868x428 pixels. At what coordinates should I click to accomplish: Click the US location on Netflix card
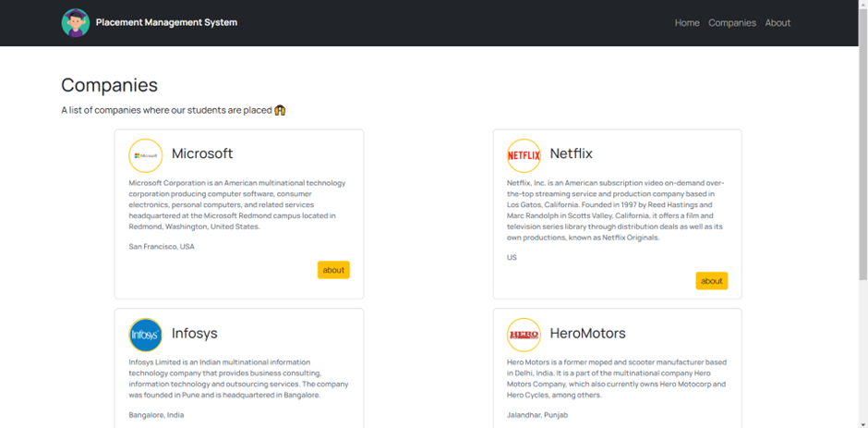point(512,258)
